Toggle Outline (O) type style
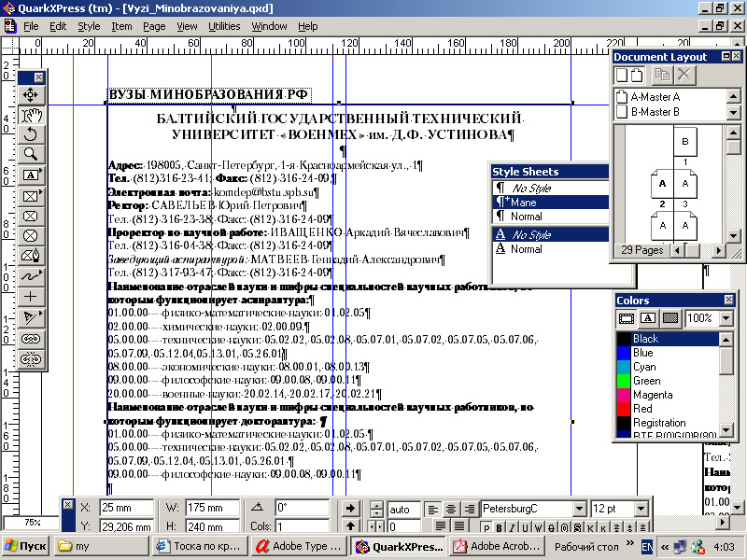This screenshot has height=560, width=747. [564, 527]
